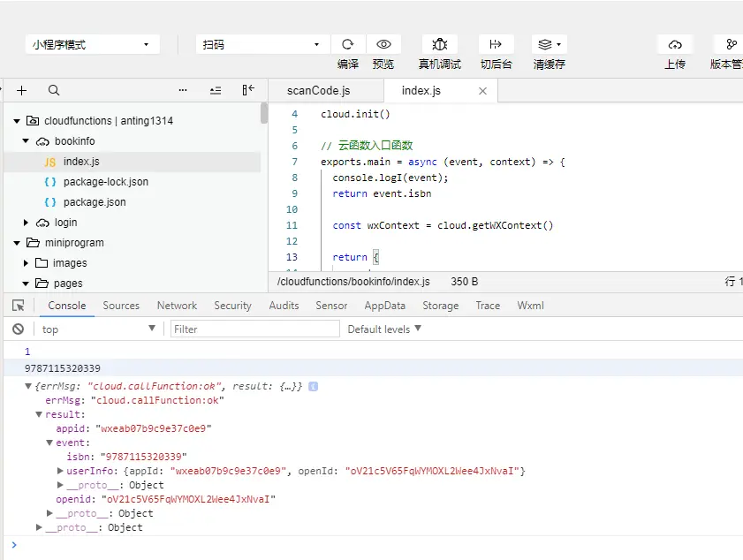Select the inspect element cursor icon
The image size is (743, 560).
coord(19,306)
